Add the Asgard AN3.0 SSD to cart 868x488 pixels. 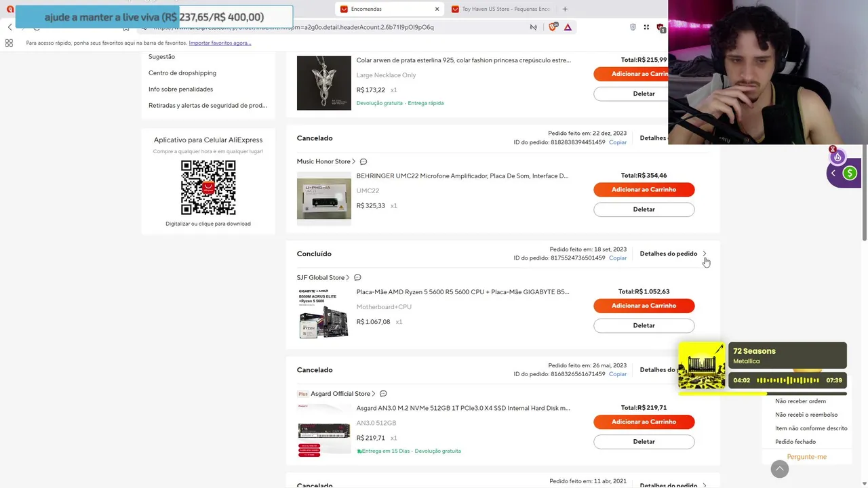pos(644,422)
